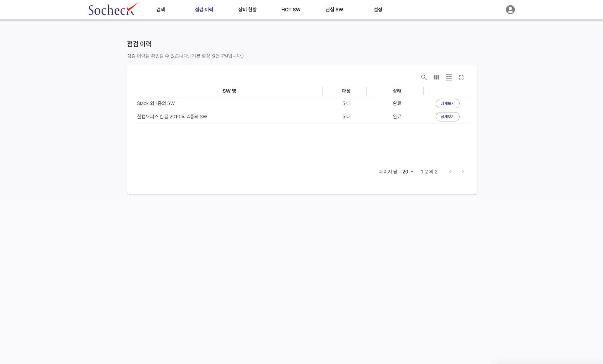
Task: Click the table search magnifier icon
Action: tap(424, 77)
